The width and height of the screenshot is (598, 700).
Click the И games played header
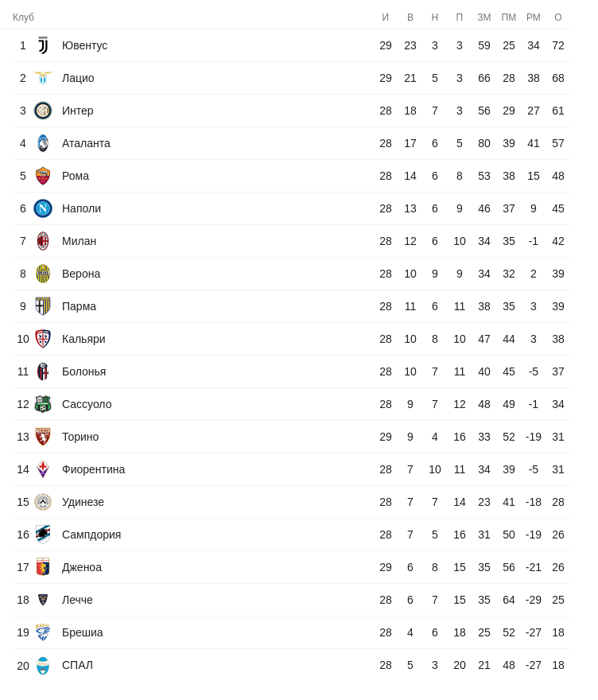point(386,17)
